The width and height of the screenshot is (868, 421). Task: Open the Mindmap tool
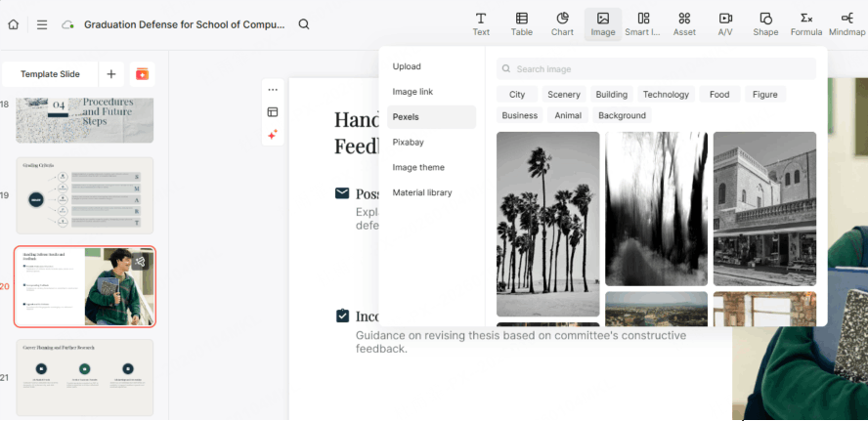tap(846, 24)
